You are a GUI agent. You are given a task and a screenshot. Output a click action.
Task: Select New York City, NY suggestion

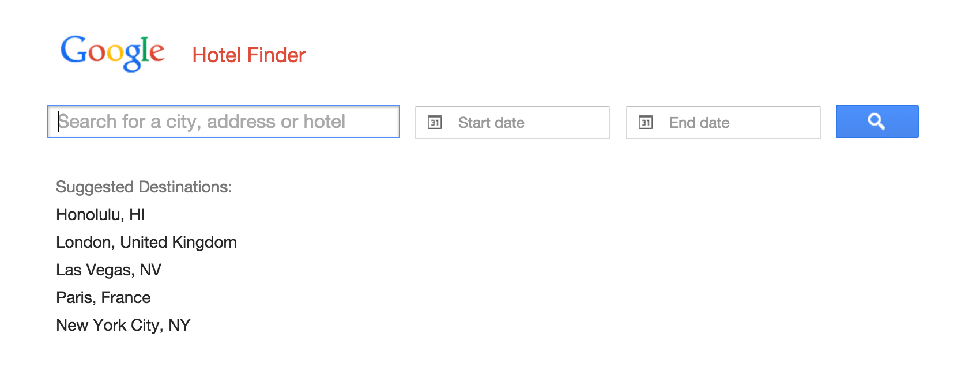pos(123,326)
